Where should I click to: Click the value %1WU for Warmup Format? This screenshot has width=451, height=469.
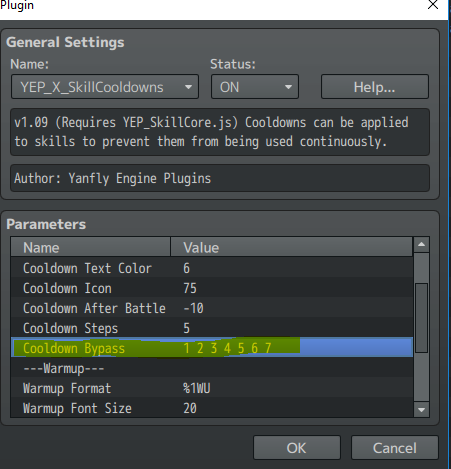point(197,388)
